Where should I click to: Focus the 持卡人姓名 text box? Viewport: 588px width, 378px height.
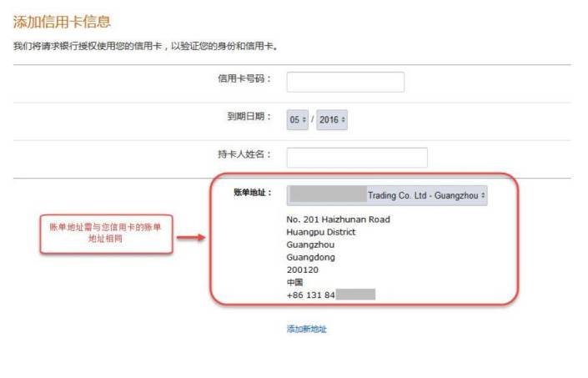357,158
